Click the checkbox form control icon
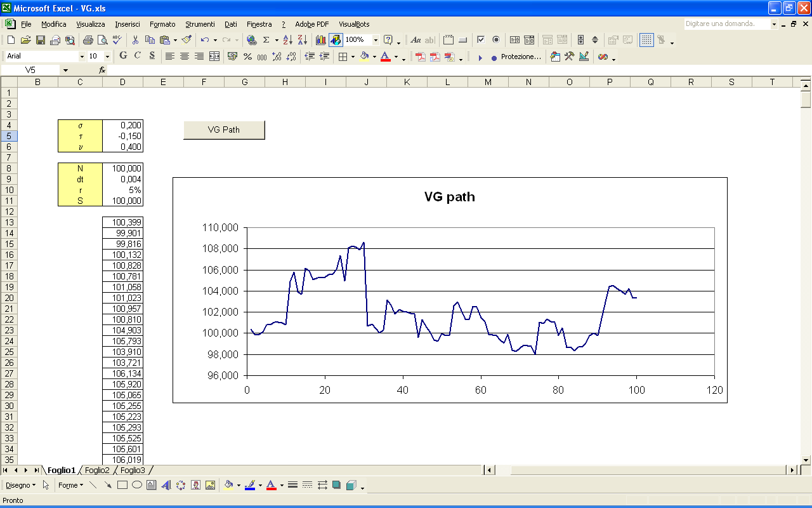The image size is (812, 508). [x=481, y=40]
